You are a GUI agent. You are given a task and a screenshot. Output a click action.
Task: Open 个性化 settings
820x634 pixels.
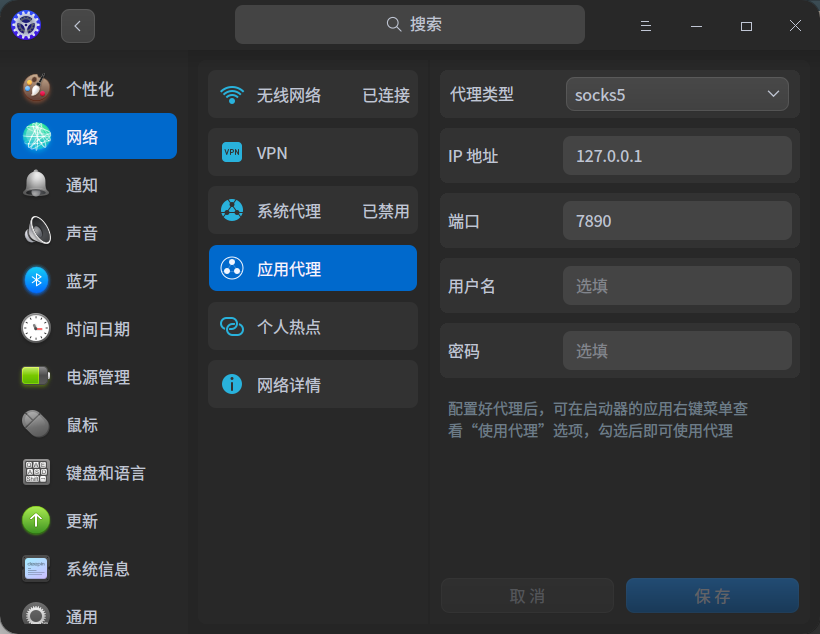(94, 88)
